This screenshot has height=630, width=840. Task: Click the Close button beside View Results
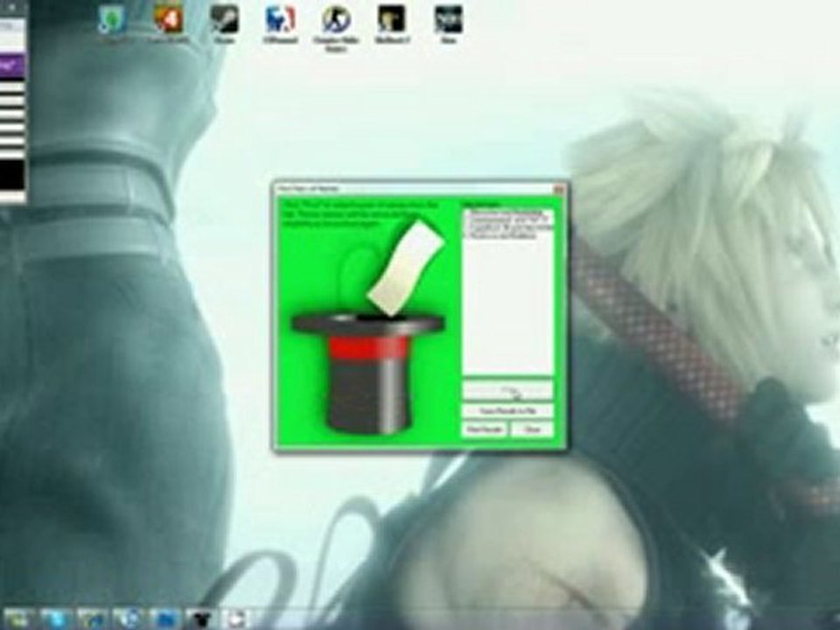[x=531, y=429]
